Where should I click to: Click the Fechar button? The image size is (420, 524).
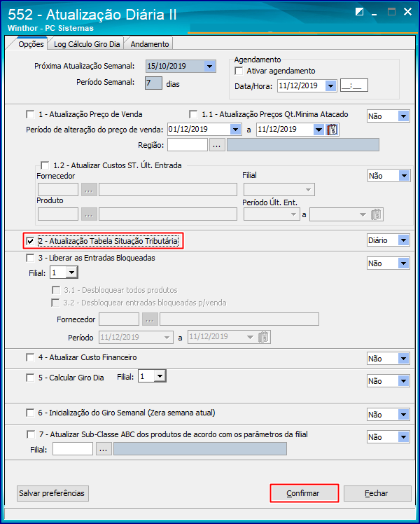pos(377,493)
